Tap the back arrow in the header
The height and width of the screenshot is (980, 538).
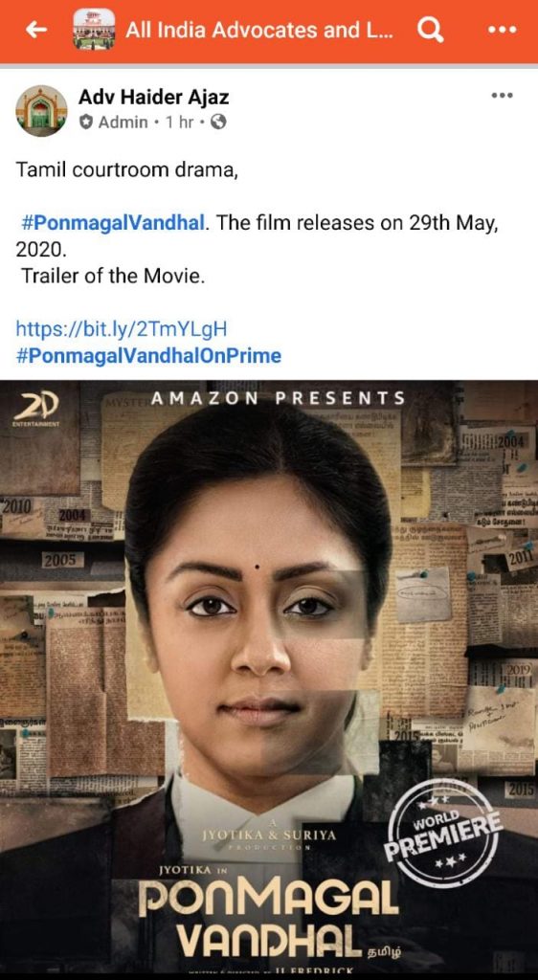click(x=36, y=30)
